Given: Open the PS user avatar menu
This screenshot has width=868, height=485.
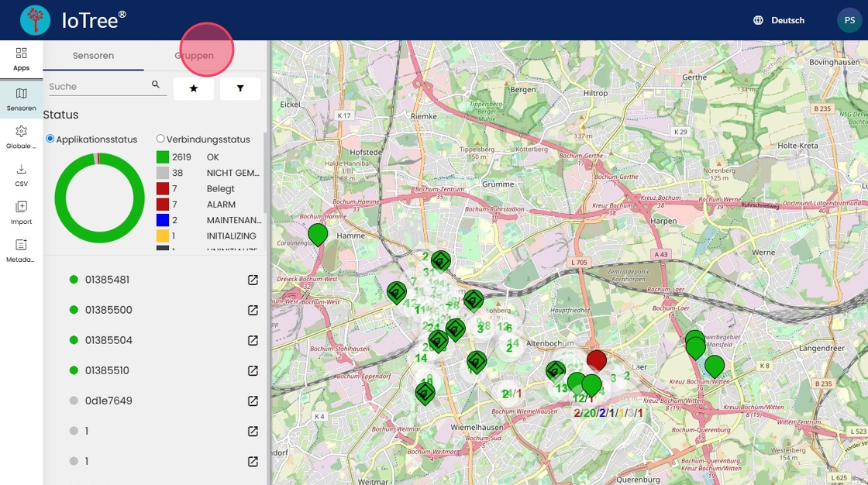Looking at the screenshot, I should [849, 20].
